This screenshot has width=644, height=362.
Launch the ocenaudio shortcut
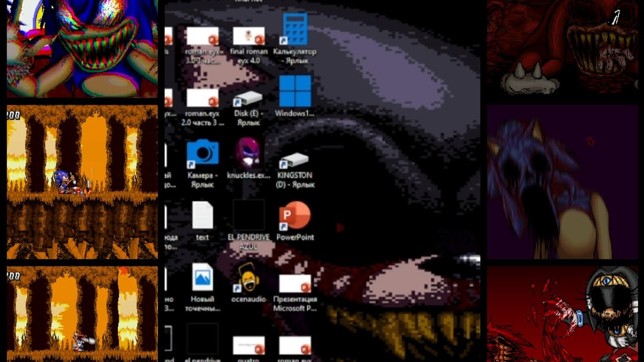coord(249,283)
